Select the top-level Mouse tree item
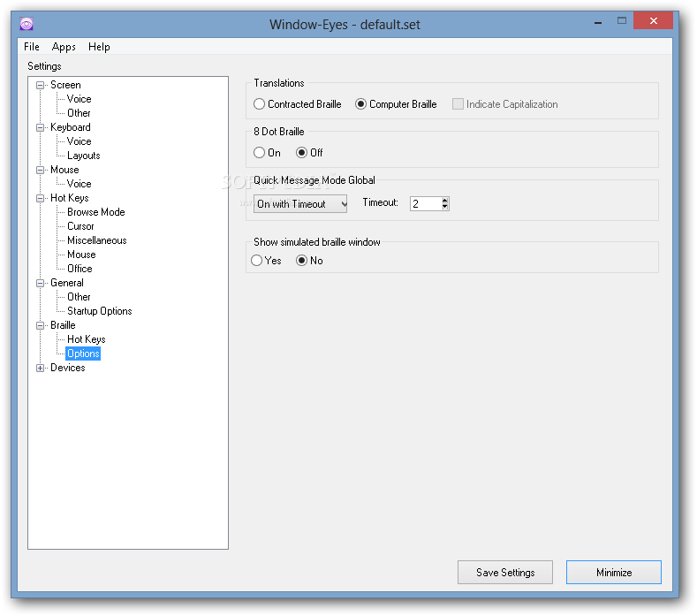Viewport: 697px width, 616px height. click(x=64, y=170)
